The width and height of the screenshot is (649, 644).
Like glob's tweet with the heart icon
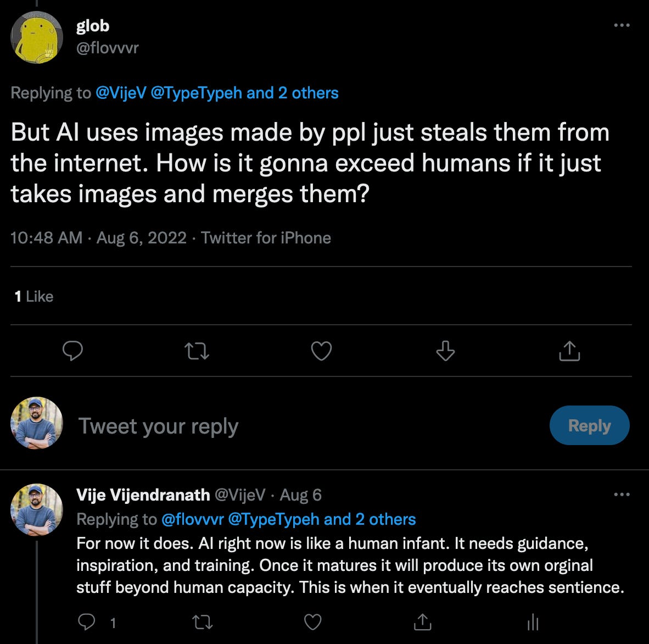[x=321, y=351]
